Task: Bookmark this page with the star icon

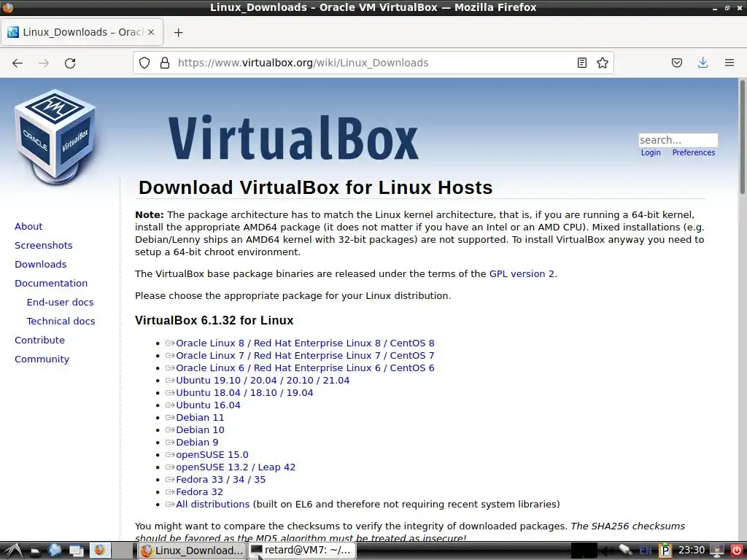Action: pos(603,63)
